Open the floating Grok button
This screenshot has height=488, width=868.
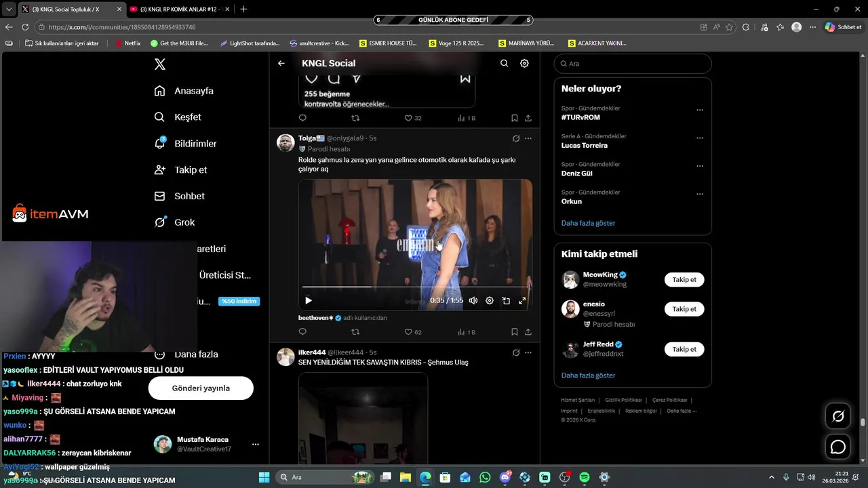838,416
